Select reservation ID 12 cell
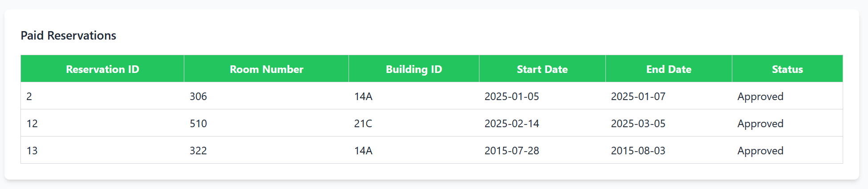This screenshot has width=868, height=189. [32, 124]
